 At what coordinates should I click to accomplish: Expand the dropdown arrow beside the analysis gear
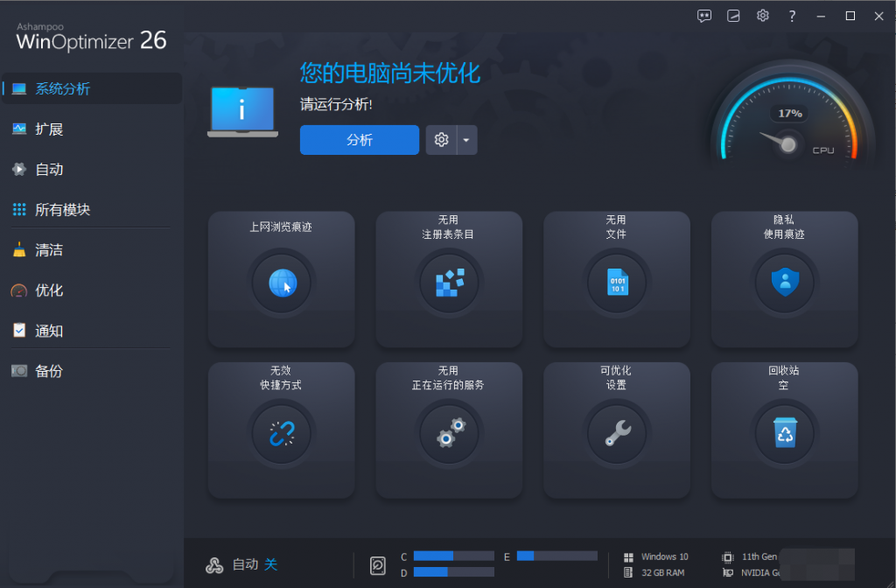(465, 140)
